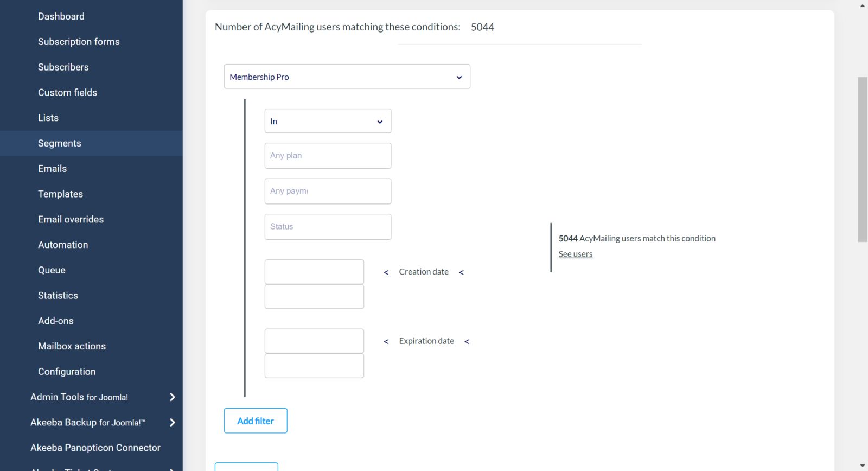868x471 pixels.
Task: Click the scrollbar down arrow
Action: pyautogui.click(x=863, y=466)
